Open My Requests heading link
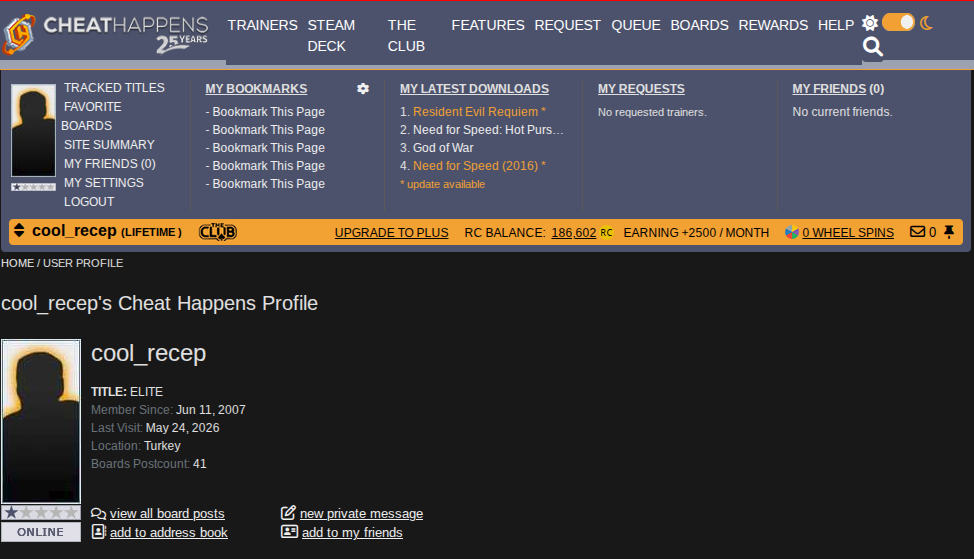This screenshot has width=974, height=559. pyautogui.click(x=641, y=89)
